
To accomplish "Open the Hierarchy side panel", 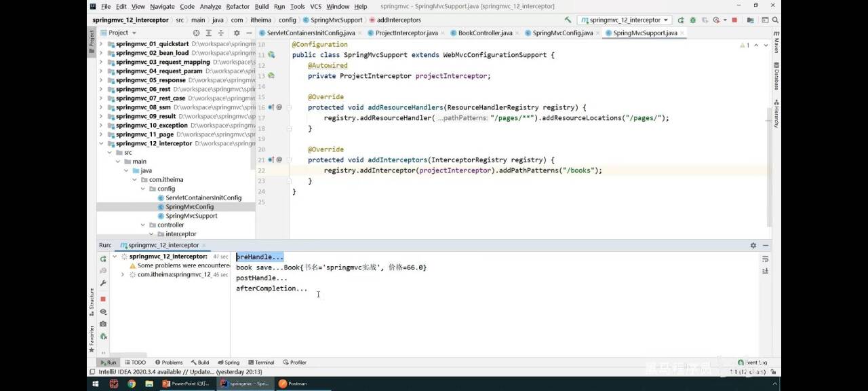I will click(776, 113).
